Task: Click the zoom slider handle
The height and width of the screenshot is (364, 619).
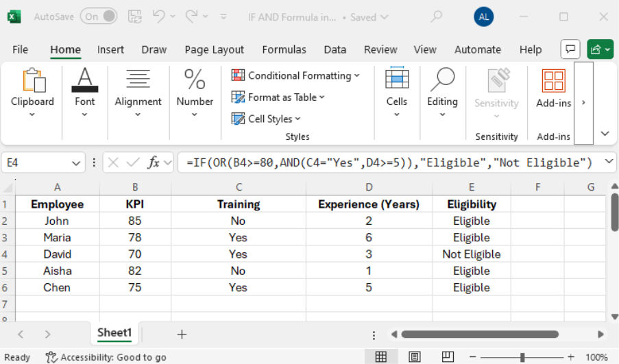Action: 522,357
